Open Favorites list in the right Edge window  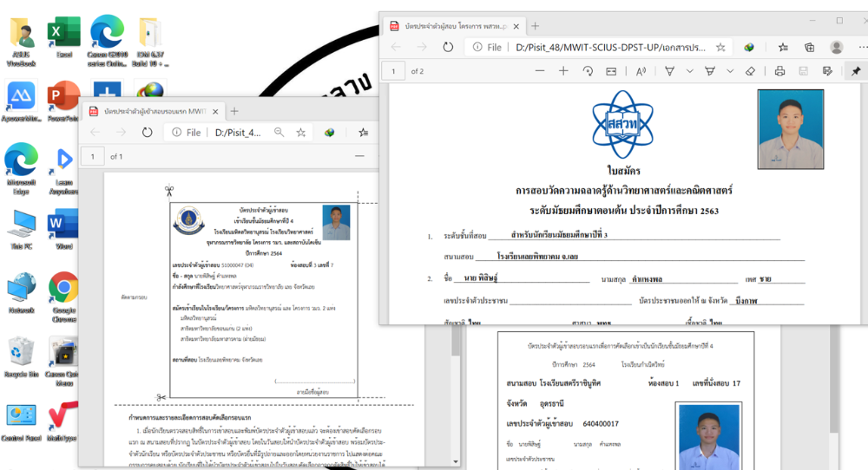tap(785, 48)
